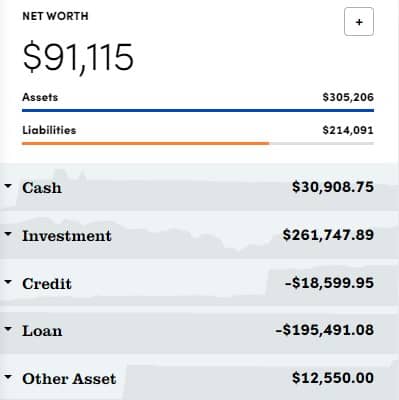The height and width of the screenshot is (400, 399).
Task: Collapse the Credit category arrow
Action: (8, 282)
